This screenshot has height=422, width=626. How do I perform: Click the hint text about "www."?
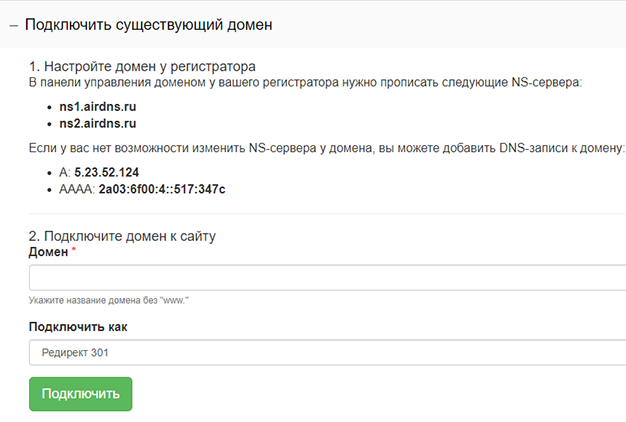pyautogui.click(x=109, y=300)
